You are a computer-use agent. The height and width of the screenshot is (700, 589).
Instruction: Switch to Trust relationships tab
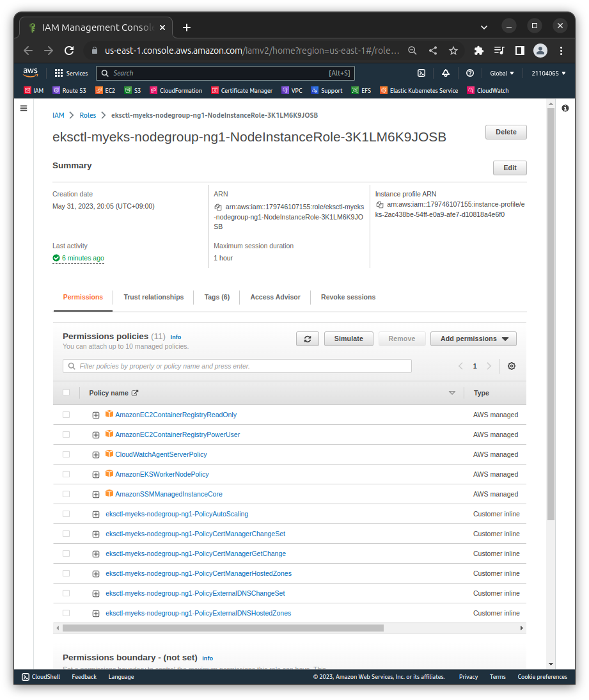point(153,298)
